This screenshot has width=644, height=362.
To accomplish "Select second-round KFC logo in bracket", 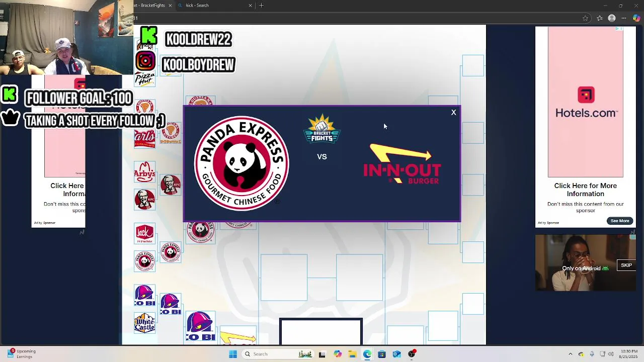I will [x=171, y=185].
